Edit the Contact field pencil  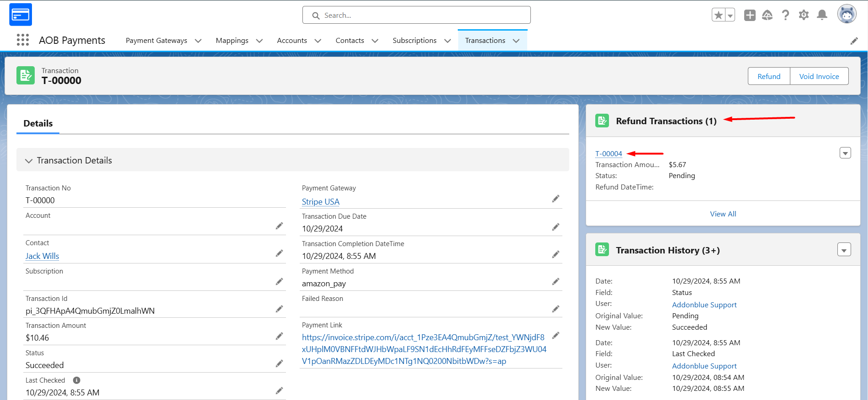pyautogui.click(x=279, y=253)
